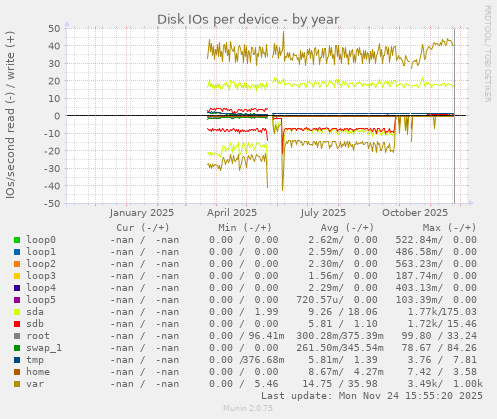Screen dimensions: 497x419
Task: Click the 'loop4' legend label
Action: 41,288
